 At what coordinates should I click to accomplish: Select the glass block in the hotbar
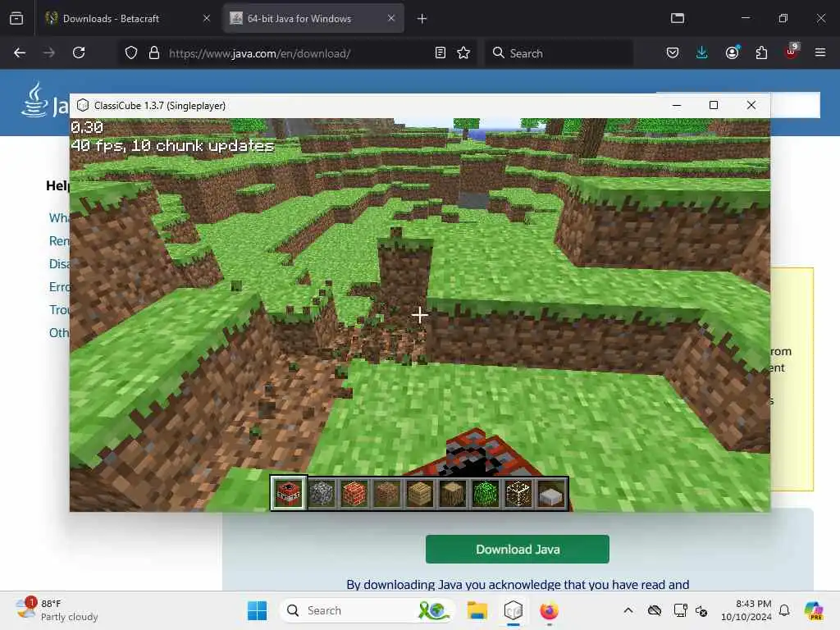click(518, 493)
